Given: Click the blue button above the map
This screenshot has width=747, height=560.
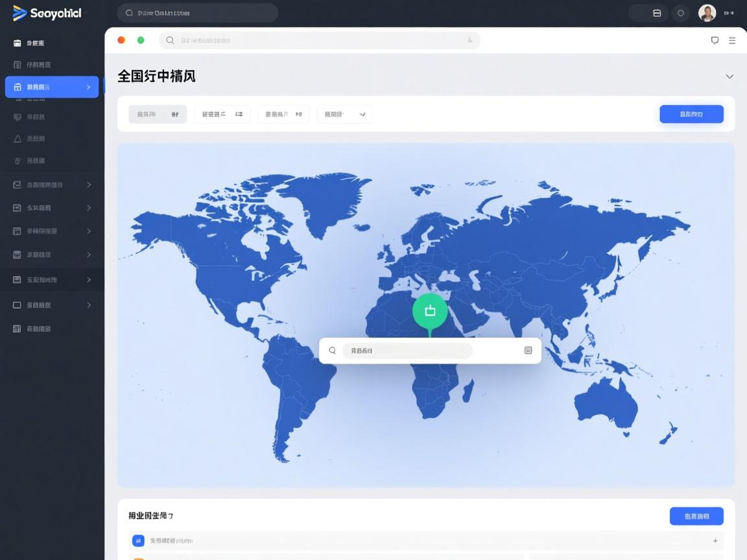Looking at the screenshot, I should (691, 114).
